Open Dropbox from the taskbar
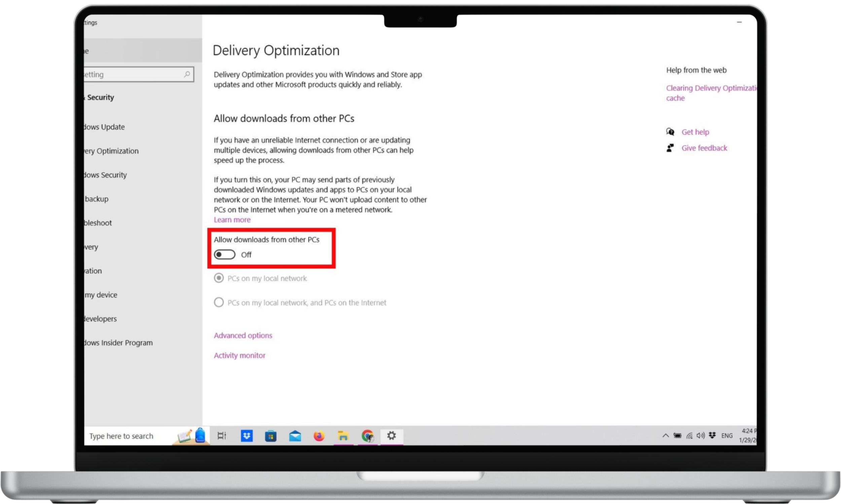 (247, 436)
